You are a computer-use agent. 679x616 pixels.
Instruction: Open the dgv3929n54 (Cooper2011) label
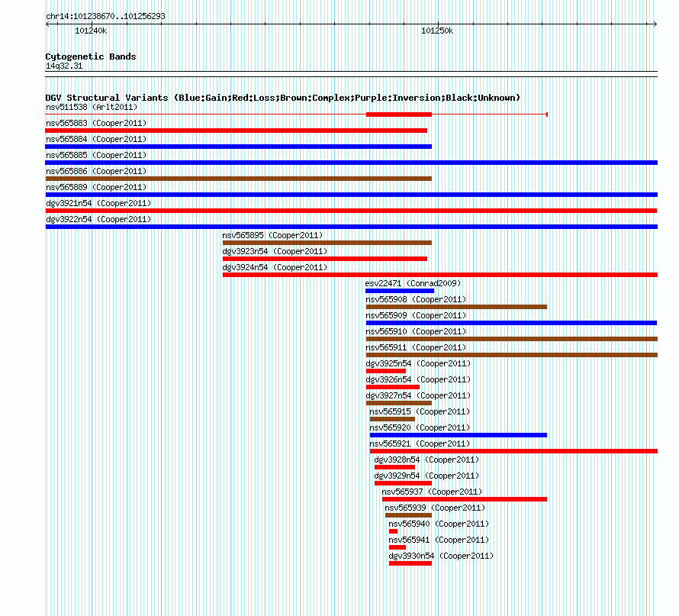[x=426, y=476]
